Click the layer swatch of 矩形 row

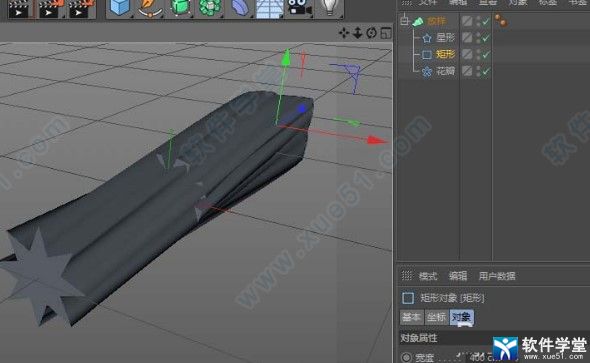pyautogui.click(x=467, y=54)
